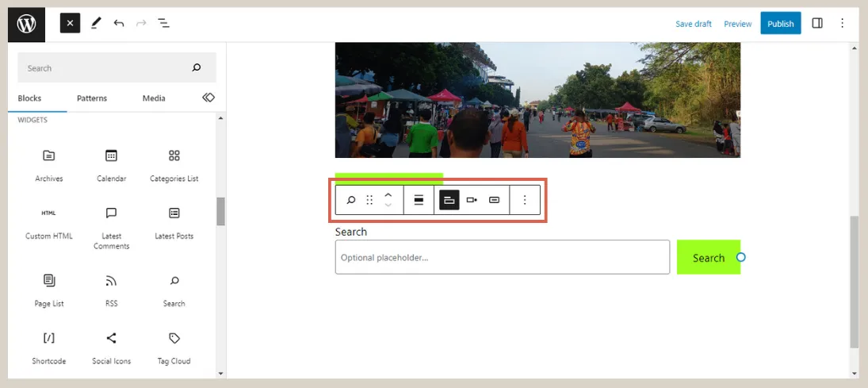Image resolution: width=868 pixels, height=388 pixels.
Task: Insert the Latest Posts block
Action: (174, 224)
